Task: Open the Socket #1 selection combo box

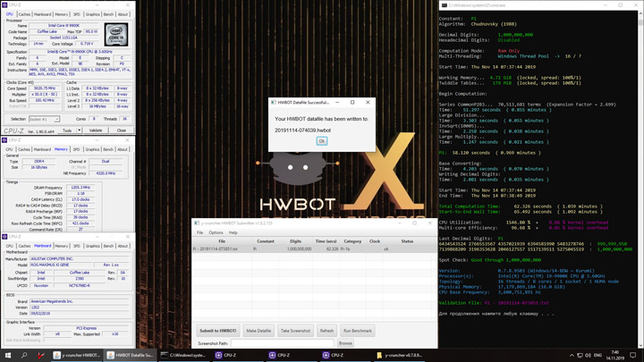Action: pyautogui.click(x=45, y=119)
